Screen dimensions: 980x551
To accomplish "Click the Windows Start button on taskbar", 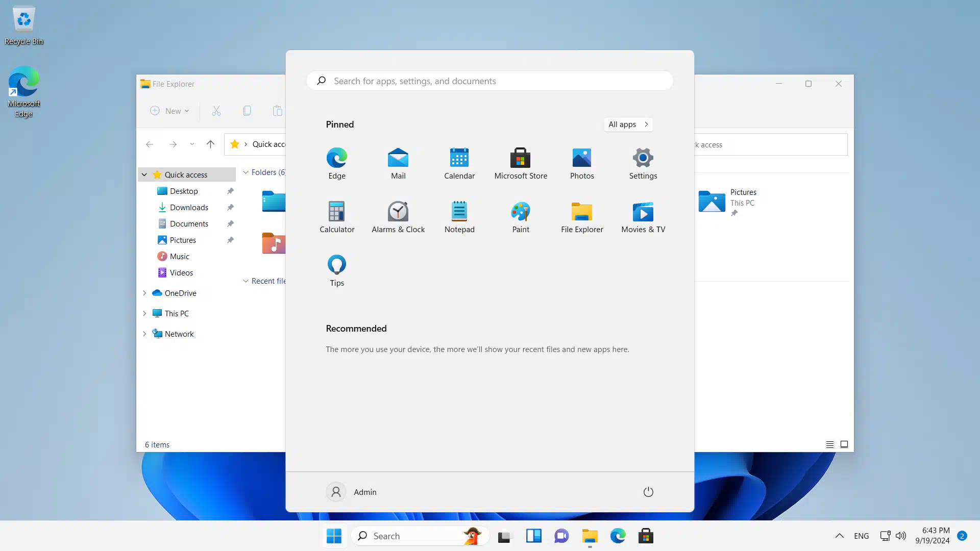I will [x=334, y=536].
